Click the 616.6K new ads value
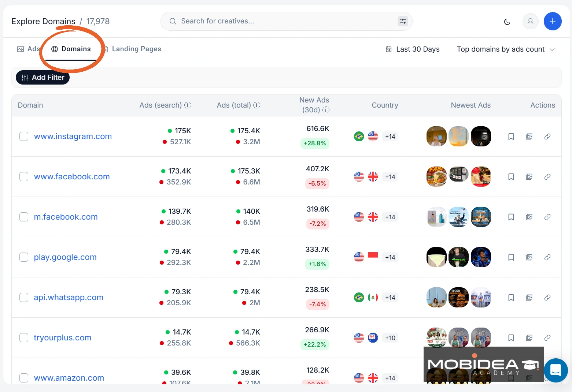572x392 pixels. point(318,129)
